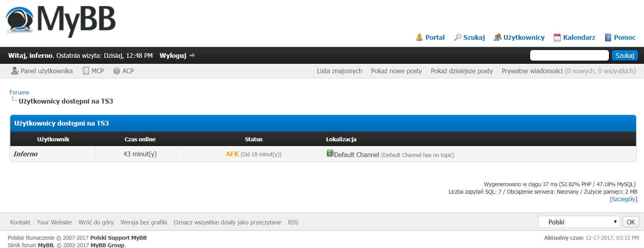
Task: Click the Użytkownicy people icon
Action: [498, 37]
